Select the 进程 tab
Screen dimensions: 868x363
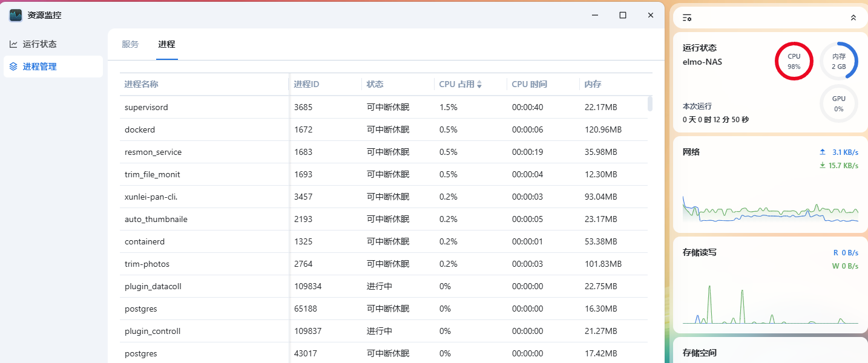[x=166, y=44]
